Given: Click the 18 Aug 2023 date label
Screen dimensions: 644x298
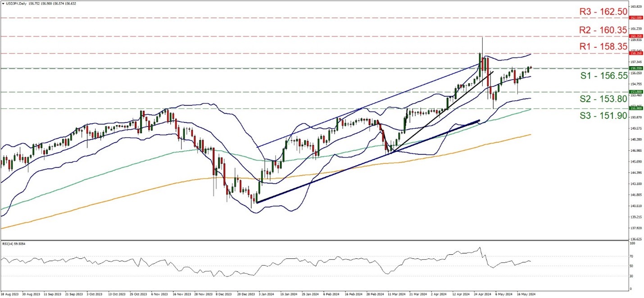Looking at the screenshot, I should [9, 294].
